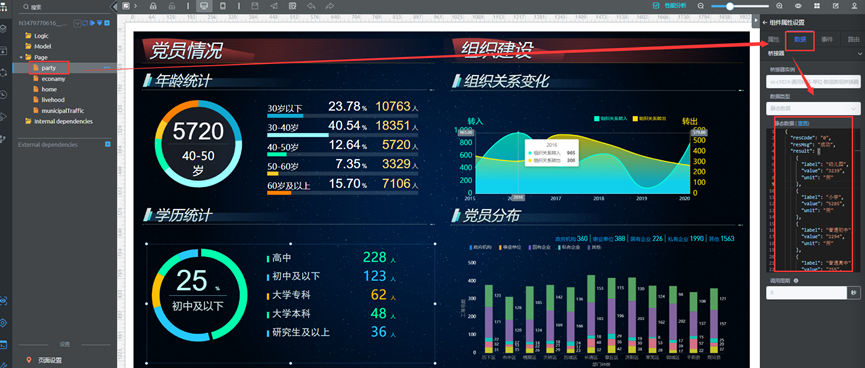Switch to the 路由 tab
This screenshot has width=865, height=368.
853,40
